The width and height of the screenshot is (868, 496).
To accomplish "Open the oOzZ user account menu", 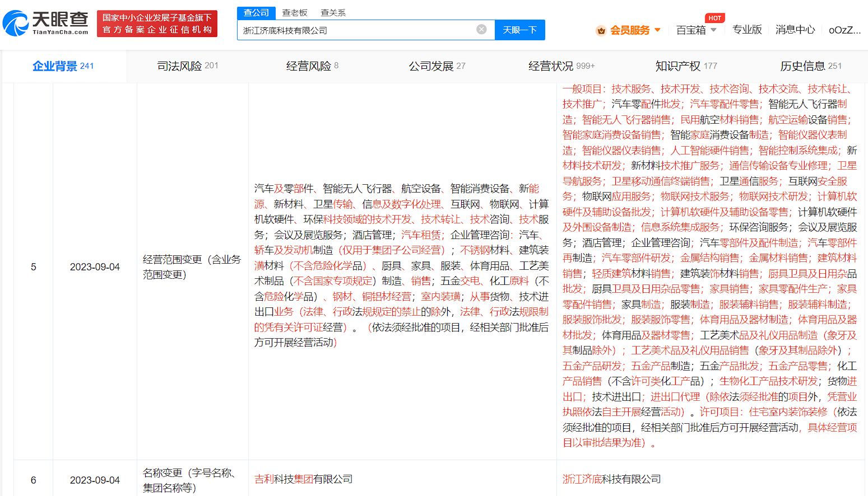I will [844, 30].
